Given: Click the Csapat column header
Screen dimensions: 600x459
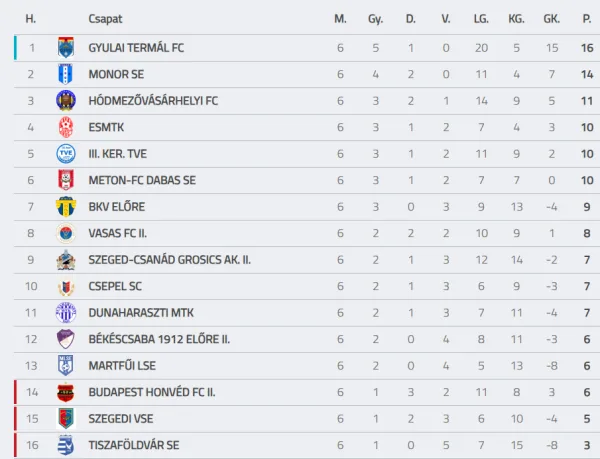Looking at the screenshot, I should (x=105, y=19).
